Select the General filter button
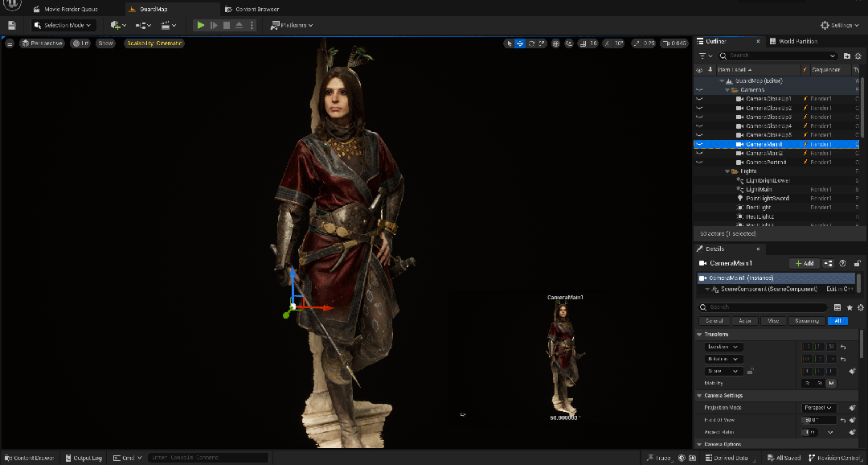This screenshot has width=868, height=465. (714, 321)
